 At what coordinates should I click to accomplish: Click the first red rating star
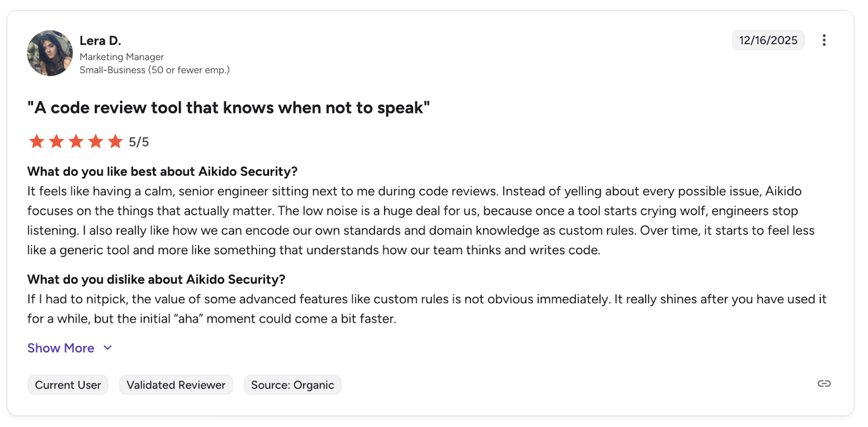36,141
